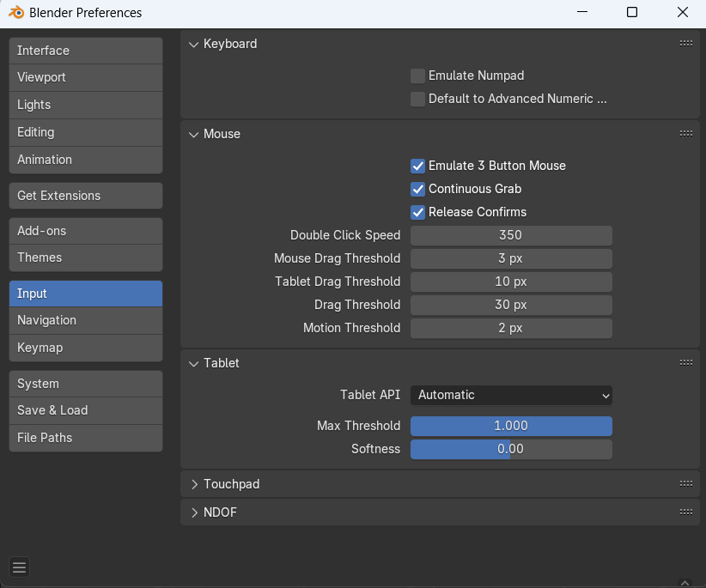Switch to System preferences
Image resolution: width=706 pixels, height=588 pixels.
86,384
